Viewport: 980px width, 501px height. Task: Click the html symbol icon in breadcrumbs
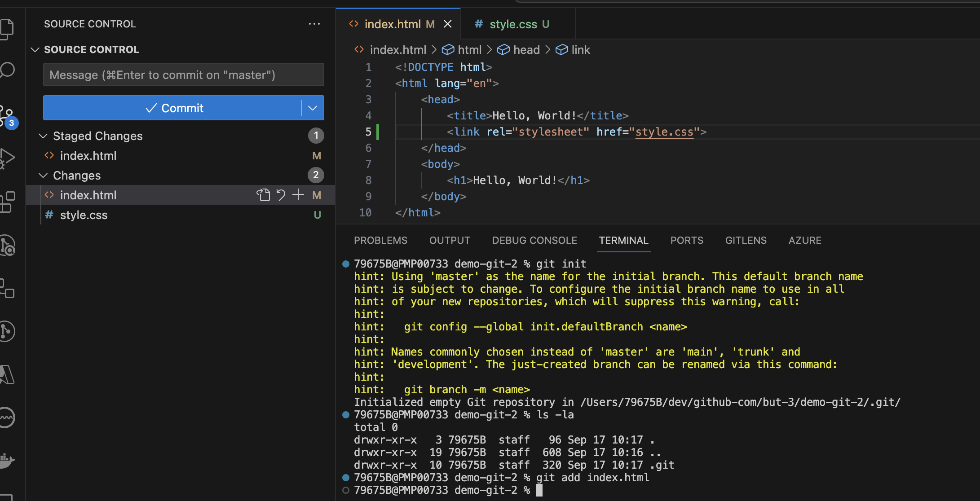(x=448, y=50)
